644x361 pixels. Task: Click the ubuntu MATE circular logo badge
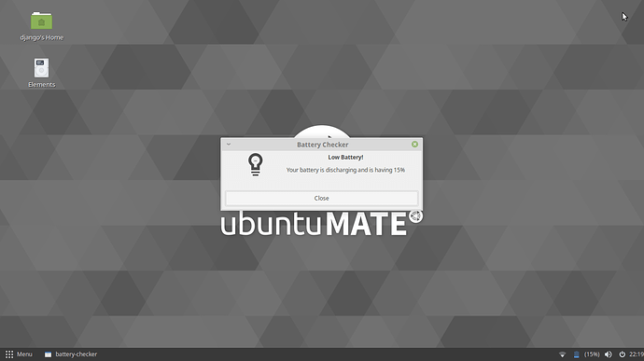(x=415, y=216)
